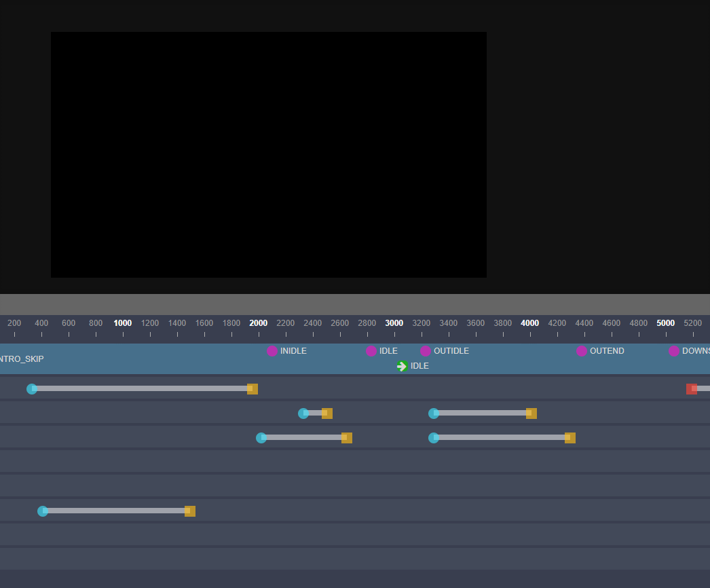Click the sixth row tween bar
Screen dimensions: 710x588
116,511
